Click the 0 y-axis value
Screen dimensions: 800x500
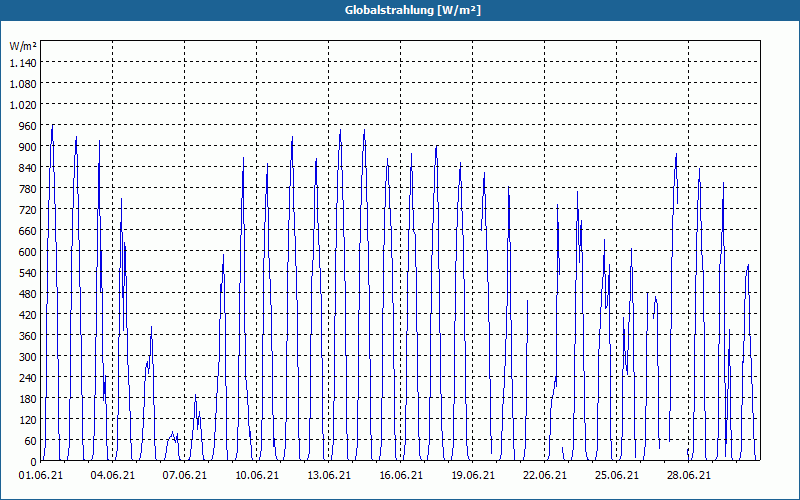[34, 462]
